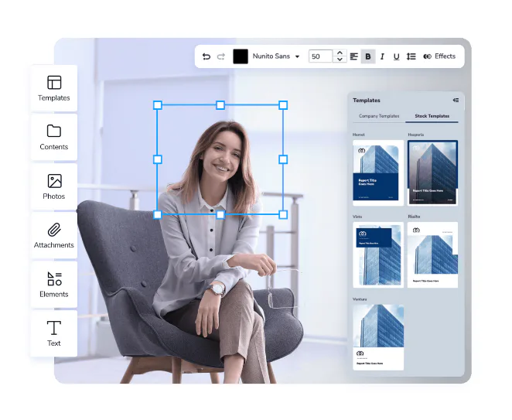The width and height of the screenshot is (512, 420).
Task: Click the Ventura template name label
Action: (x=360, y=299)
